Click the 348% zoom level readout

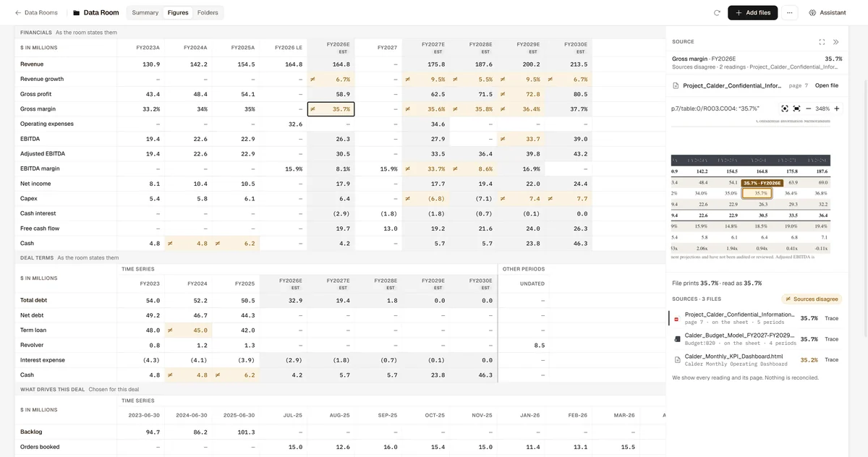pyautogui.click(x=822, y=108)
